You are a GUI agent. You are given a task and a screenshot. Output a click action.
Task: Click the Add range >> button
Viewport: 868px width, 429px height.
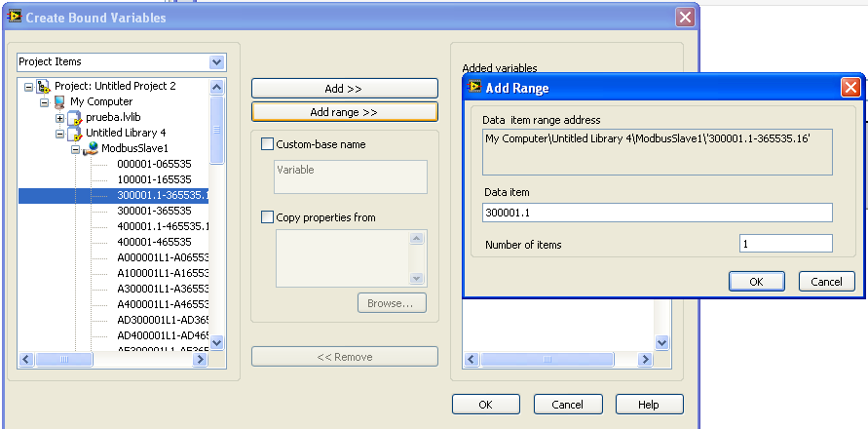tap(344, 112)
